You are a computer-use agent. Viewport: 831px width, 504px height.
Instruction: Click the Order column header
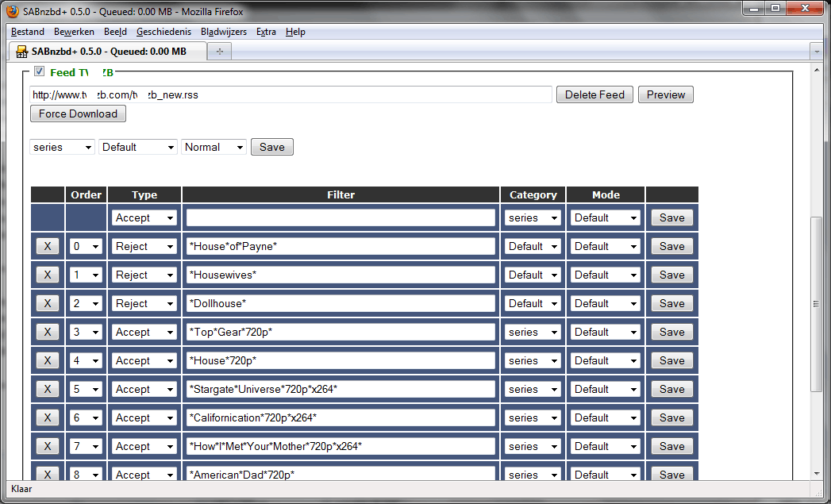pos(86,195)
